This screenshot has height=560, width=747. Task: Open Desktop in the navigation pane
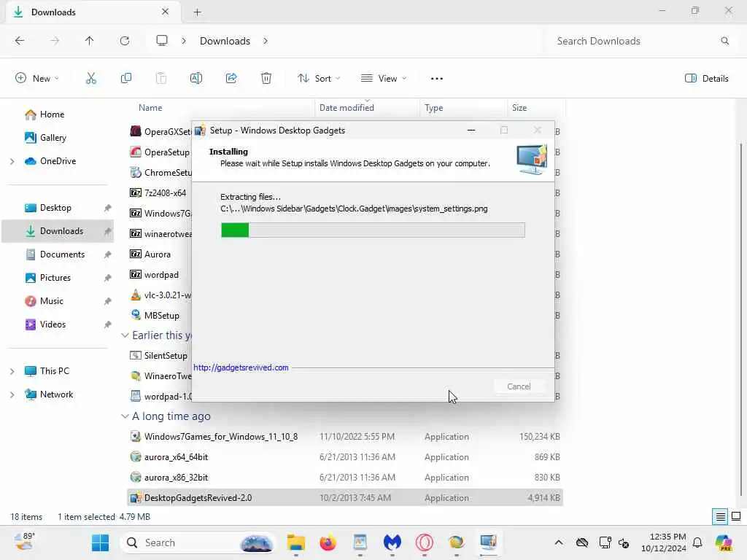click(55, 208)
